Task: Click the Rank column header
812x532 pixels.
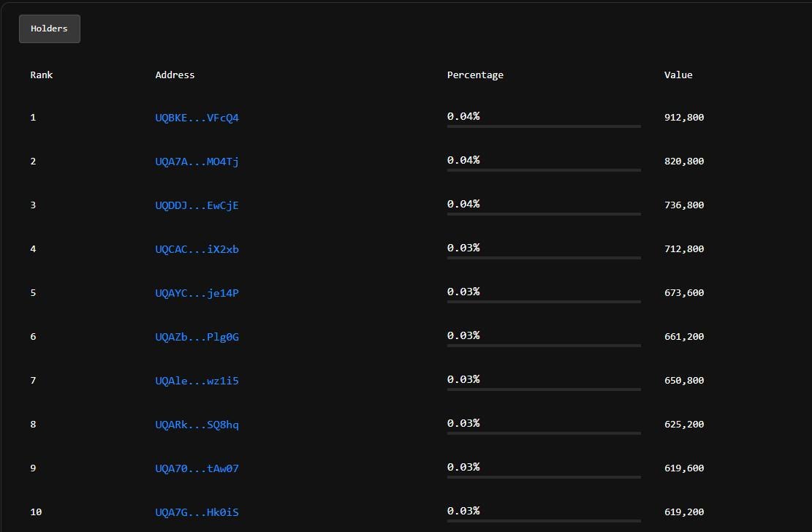Action: coord(42,75)
